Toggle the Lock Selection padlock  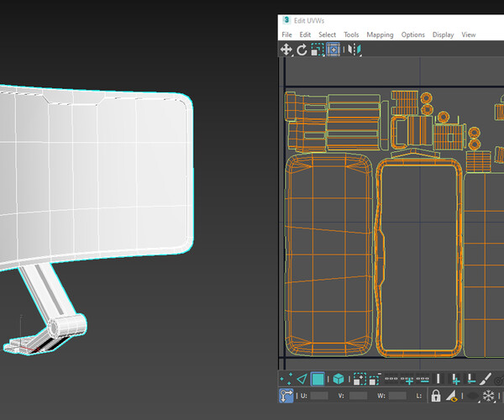pyautogui.click(x=435, y=396)
